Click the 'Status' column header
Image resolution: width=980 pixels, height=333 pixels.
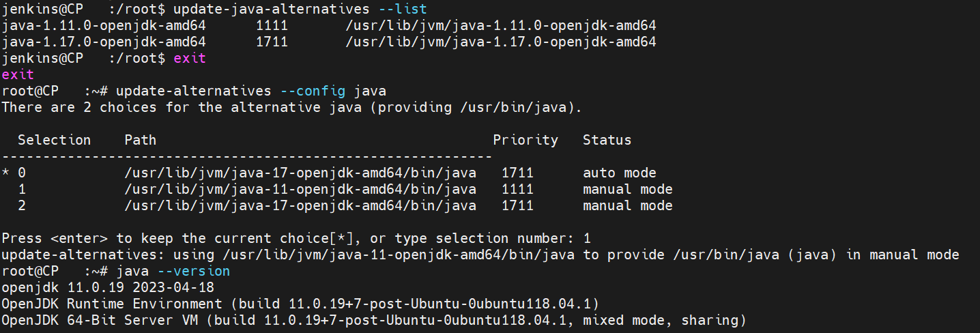pyautogui.click(x=607, y=141)
